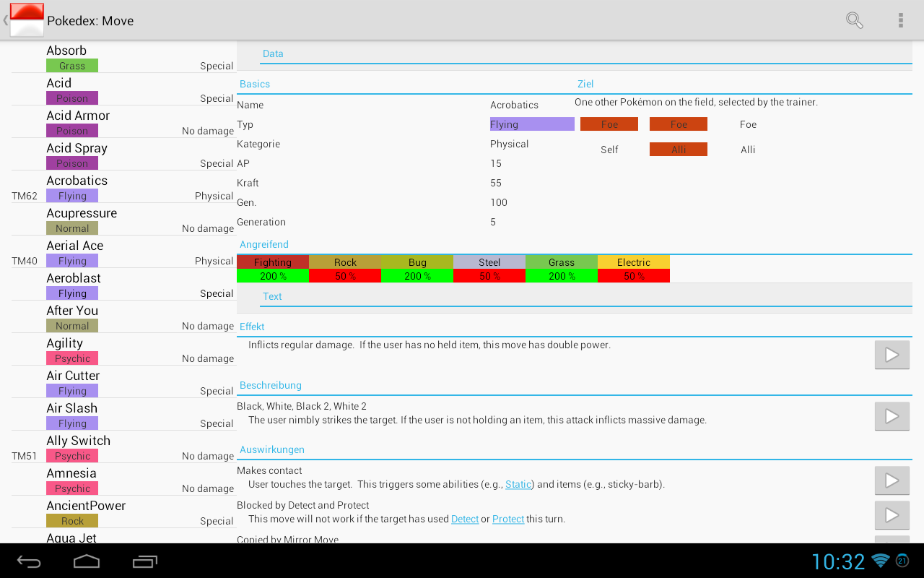924x578 pixels.
Task: Tap the Auswirkungen section heading
Action: pyautogui.click(x=272, y=449)
